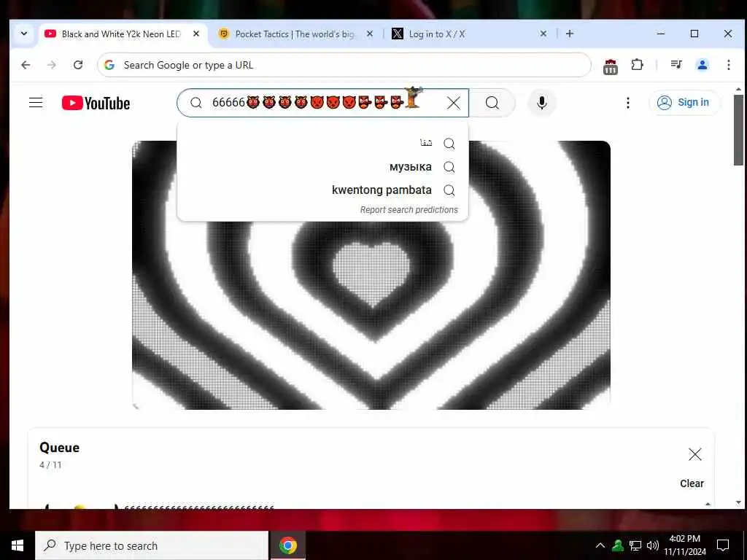Viewport: 747px width, 560px height.
Task: Open the Chrome three-dot menu
Action: [x=729, y=65]
